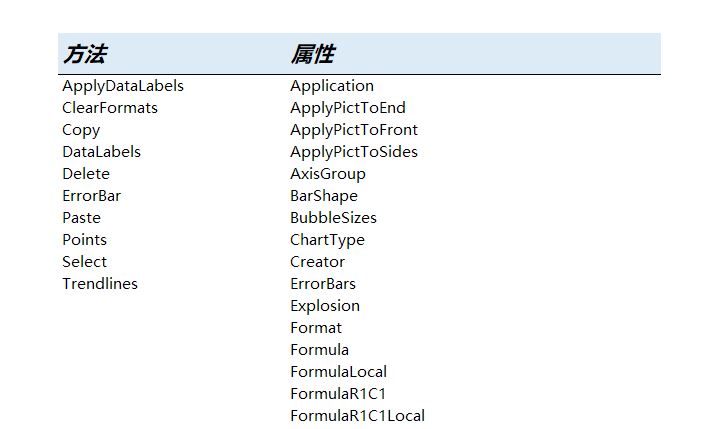Image resolution: width=717 pixels, height=429 pixels.
Task: Click the ClearFormats method cell
Action: coord(110,108)
